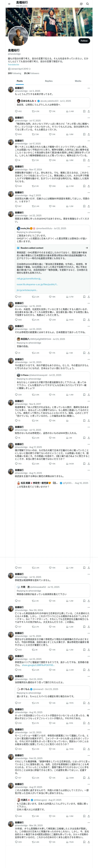Switch to the Replies tab
The width and height of the screenshot is (98, 868).
49,81
